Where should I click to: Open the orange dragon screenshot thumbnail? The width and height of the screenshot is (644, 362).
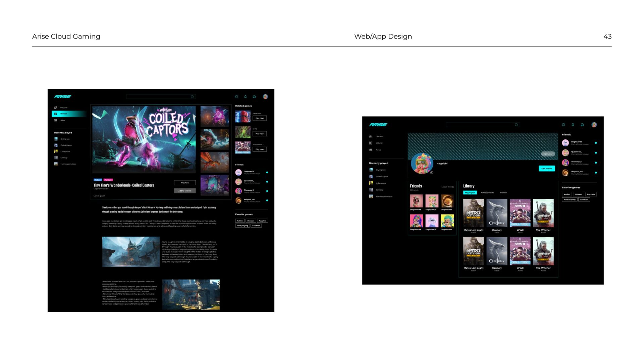point(215,162)
